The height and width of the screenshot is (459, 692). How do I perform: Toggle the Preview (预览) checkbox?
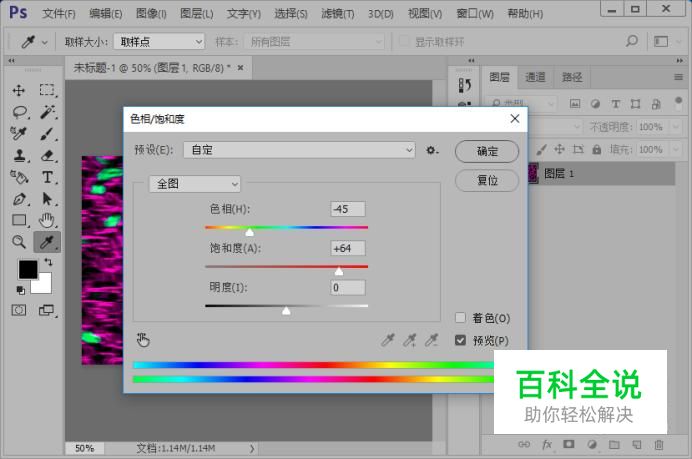(x=460, y=340)
